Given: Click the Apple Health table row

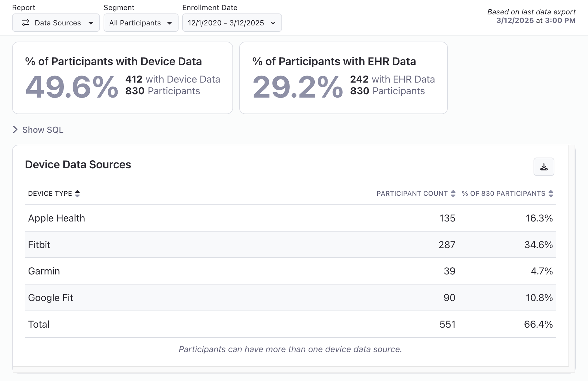Looking at the screenshot, I should pyautogui.click(x=290, y=218).
